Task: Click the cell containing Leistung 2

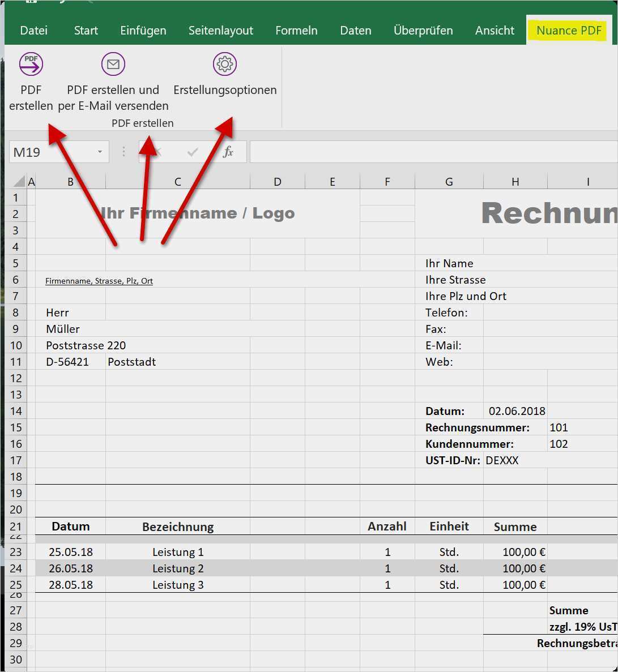Action: click(177, 568)
